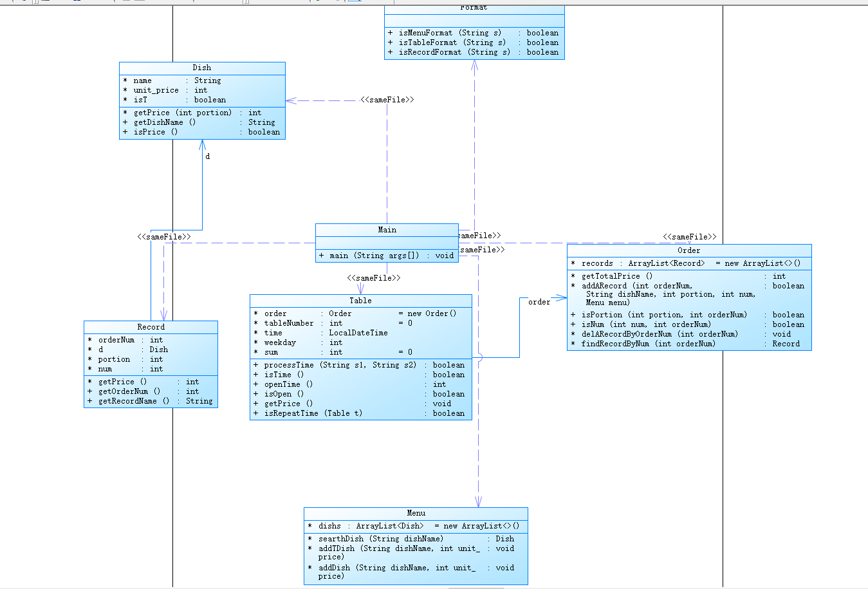Click the records ArrayList attribute in Order
868x589 pixels.
point(685,263)
